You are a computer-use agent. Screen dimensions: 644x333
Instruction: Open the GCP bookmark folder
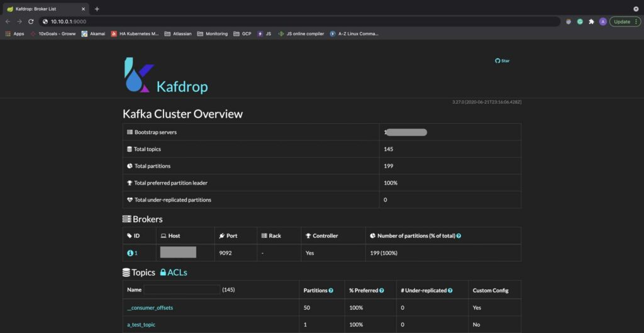(242, 34)
